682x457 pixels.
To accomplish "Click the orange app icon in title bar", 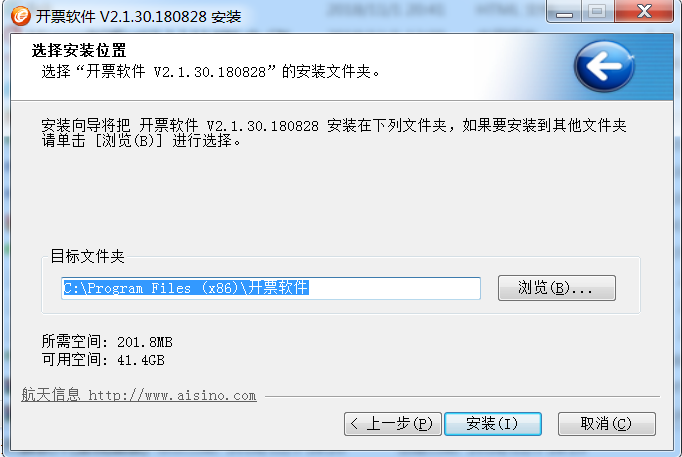I will pos(20,16).
